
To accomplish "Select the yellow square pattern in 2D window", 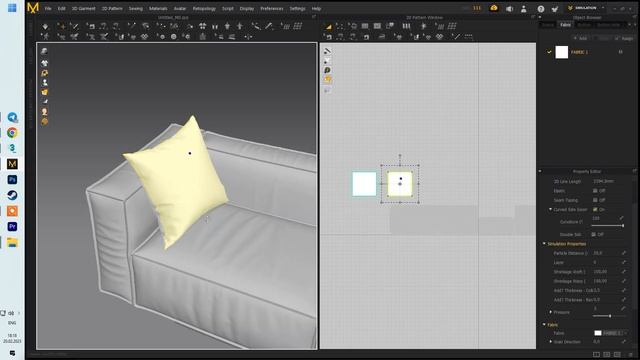I will point(400,184).
